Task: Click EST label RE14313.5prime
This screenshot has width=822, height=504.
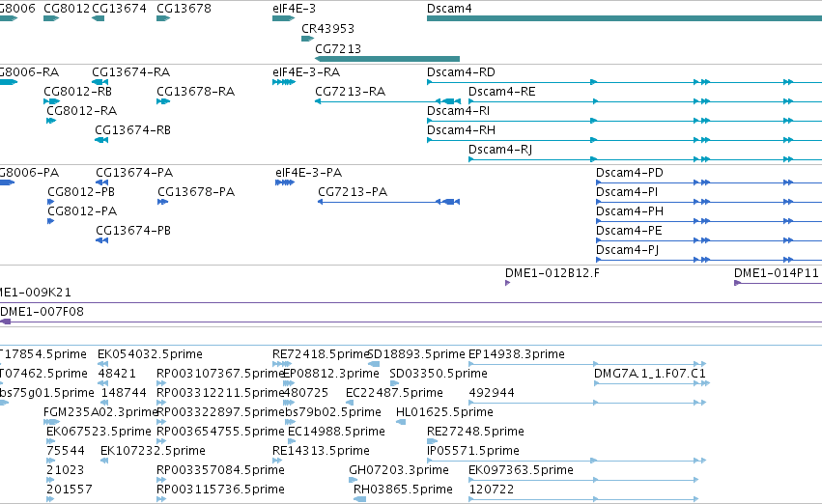Action: coord(321,451)
